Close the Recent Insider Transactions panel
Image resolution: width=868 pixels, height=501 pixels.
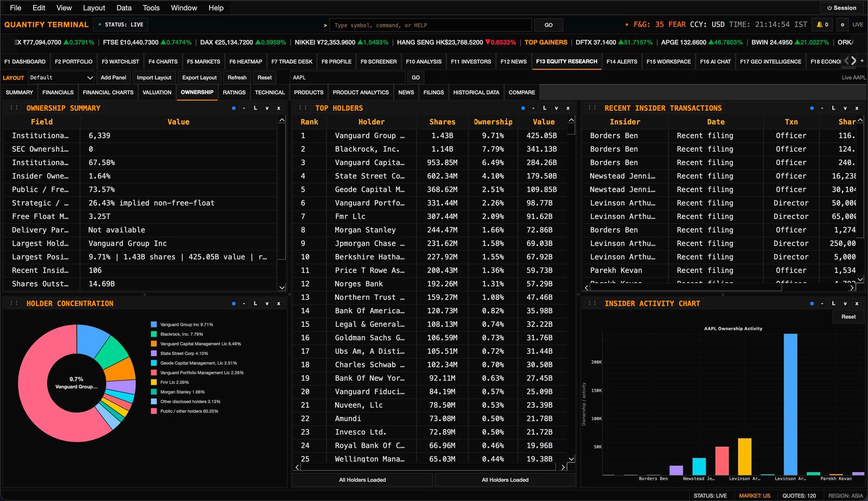pyautogui.click(x=857, y=108)
